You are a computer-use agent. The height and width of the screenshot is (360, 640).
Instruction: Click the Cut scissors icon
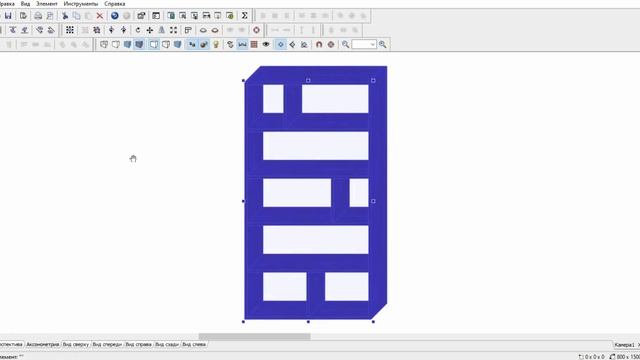64,16
